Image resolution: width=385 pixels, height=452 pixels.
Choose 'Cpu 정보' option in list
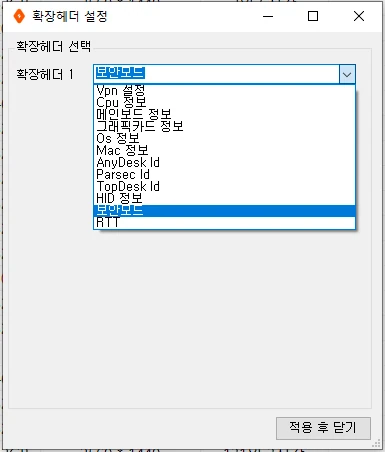click(224, 102)
